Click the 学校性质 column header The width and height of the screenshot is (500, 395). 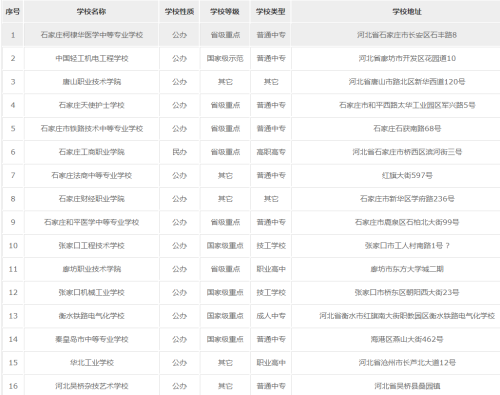(179, 12)
